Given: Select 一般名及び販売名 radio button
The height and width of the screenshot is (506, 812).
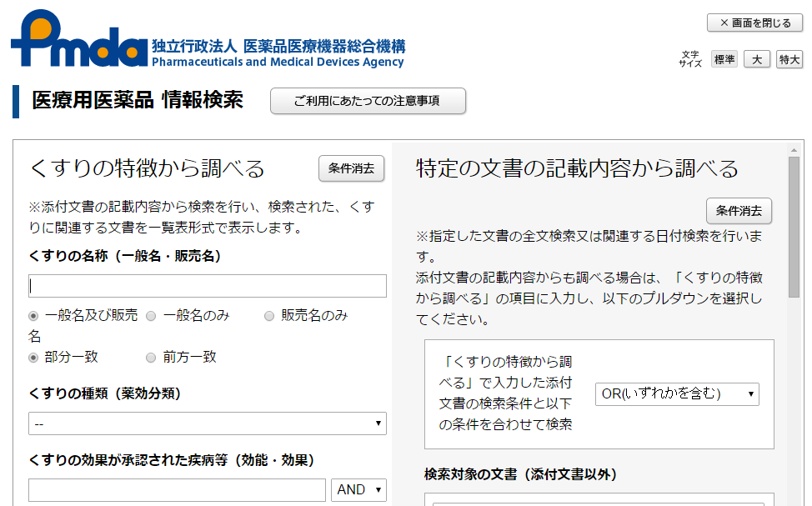Looking at the screenshot, I should [x=34, y=316].
